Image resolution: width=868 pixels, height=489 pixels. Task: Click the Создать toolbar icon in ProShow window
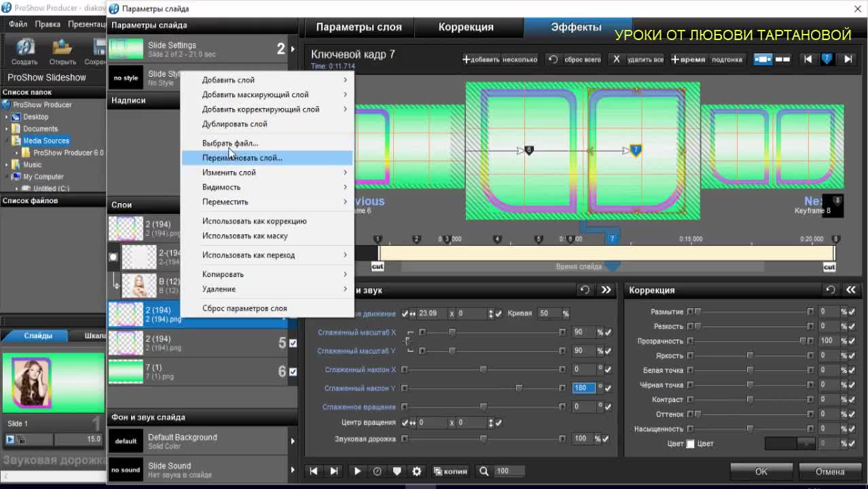click(x=25, y=52)
